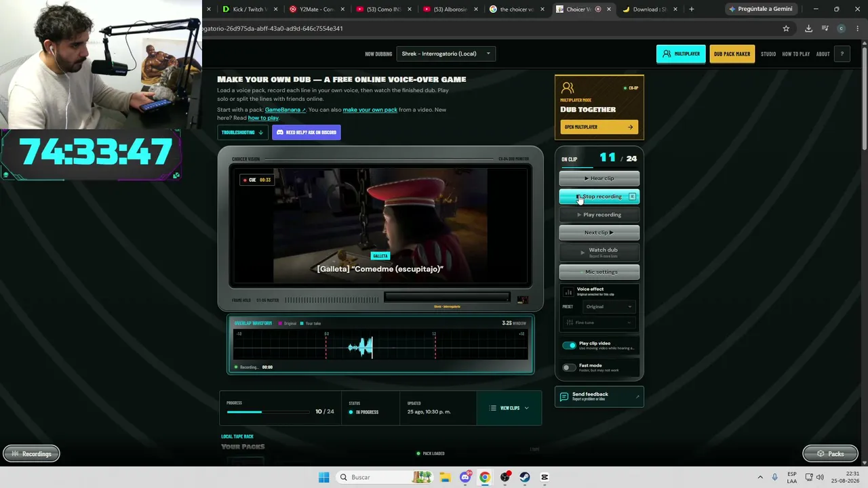The width and height of the screenshot is (868, 488).
Task: Open the Chrome three-dot menu
Action: click(857, 28)
